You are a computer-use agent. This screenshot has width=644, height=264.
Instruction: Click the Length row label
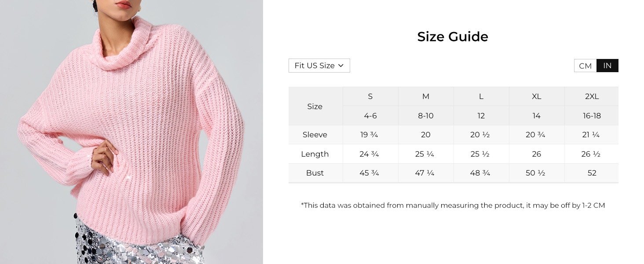[x=315, y=154]
